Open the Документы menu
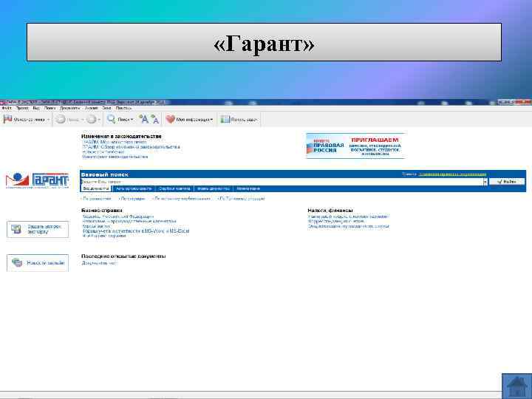This screenshot has height=399, width=532. pyautogui.click(x=70, y=108)
